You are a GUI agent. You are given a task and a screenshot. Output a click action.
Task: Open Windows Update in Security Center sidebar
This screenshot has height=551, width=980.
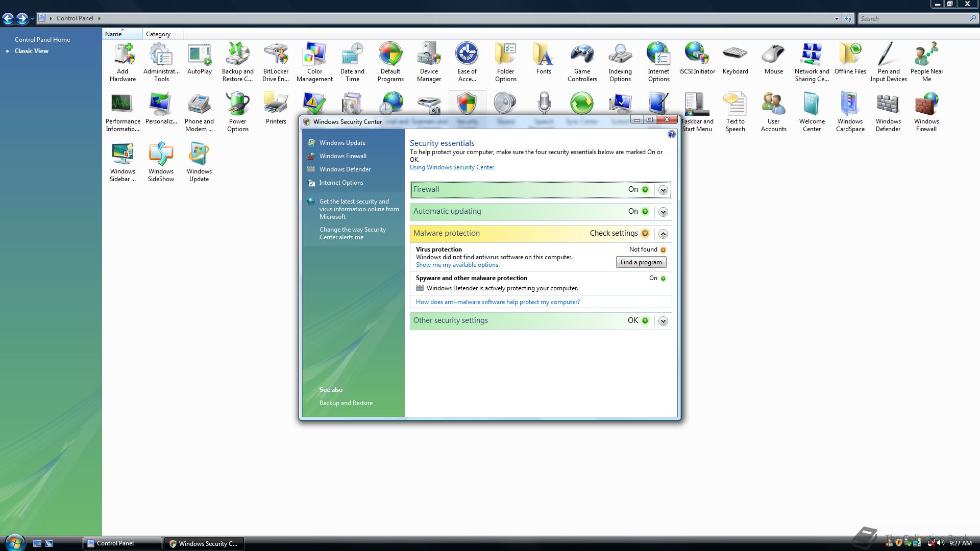[342, 143]
